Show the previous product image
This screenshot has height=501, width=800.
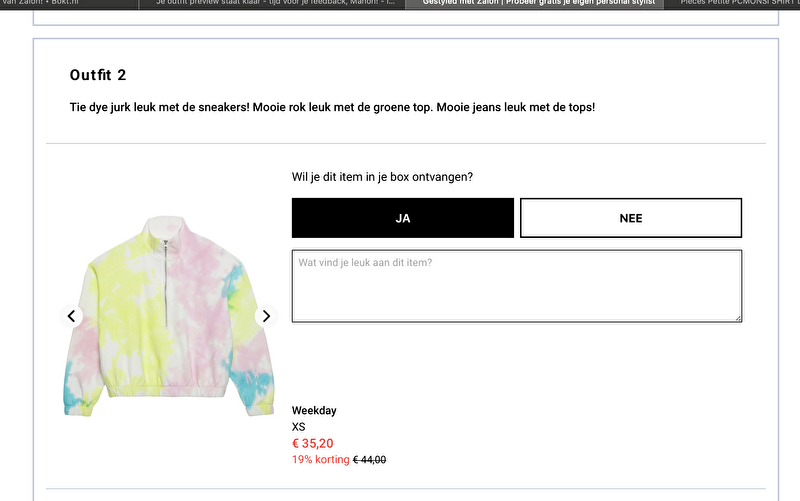(x=71, y=316)
